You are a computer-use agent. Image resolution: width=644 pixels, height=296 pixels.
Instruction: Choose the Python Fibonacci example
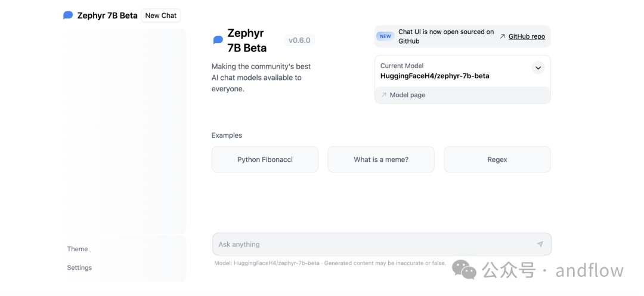point(265,159)
